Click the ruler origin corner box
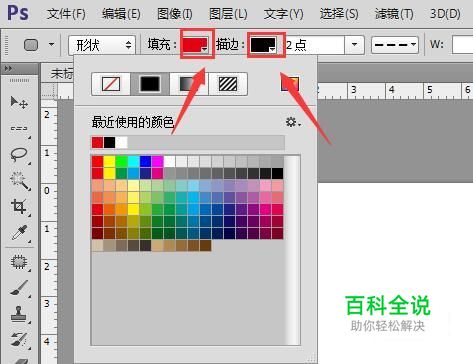Viewport: 473px width, 364px height. pos(49,91)
